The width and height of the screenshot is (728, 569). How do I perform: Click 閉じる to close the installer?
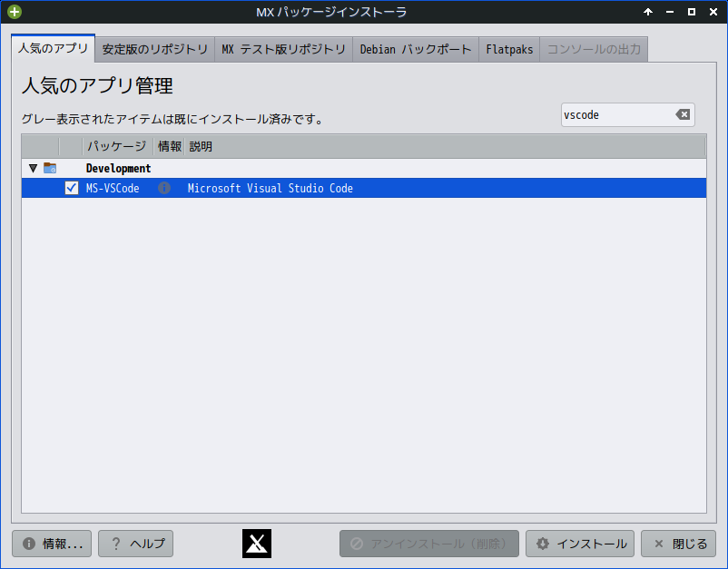(678, 544)
